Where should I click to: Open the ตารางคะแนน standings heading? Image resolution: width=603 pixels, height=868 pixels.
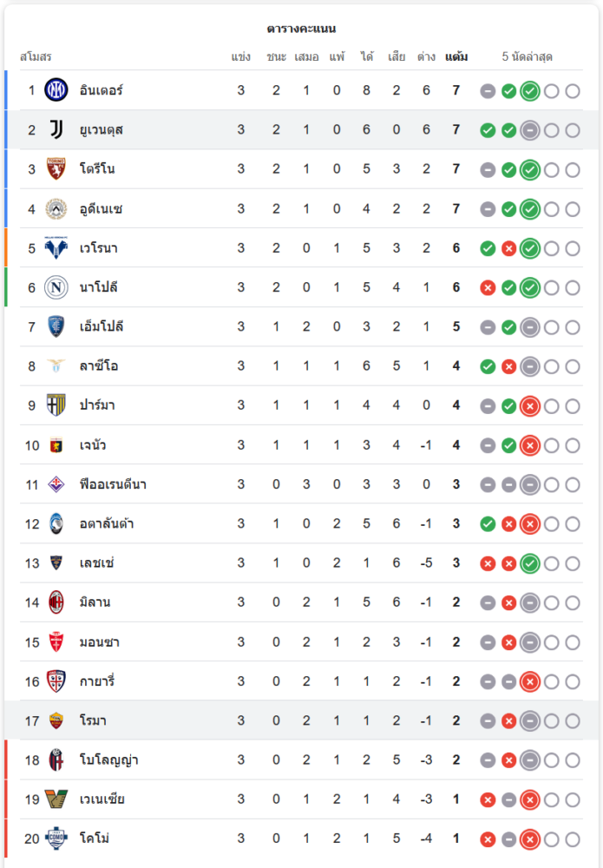click(x=301, y=29)
